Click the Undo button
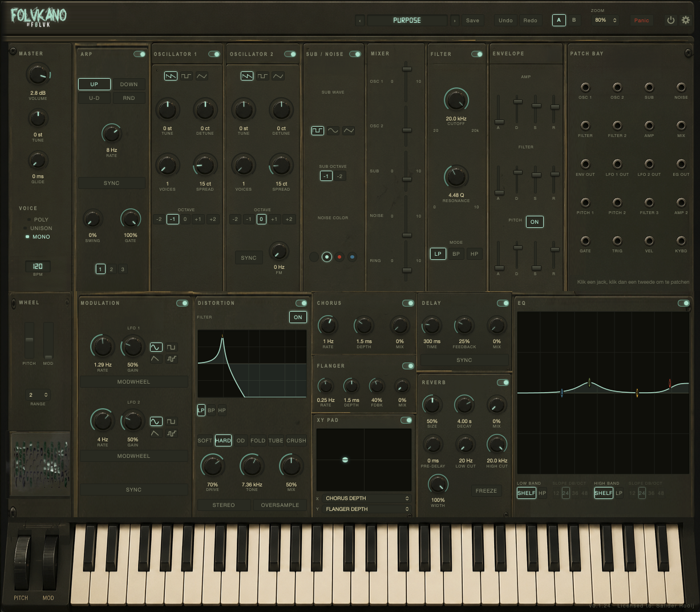Viewport: 700px width, 612px height. [505, 21]
